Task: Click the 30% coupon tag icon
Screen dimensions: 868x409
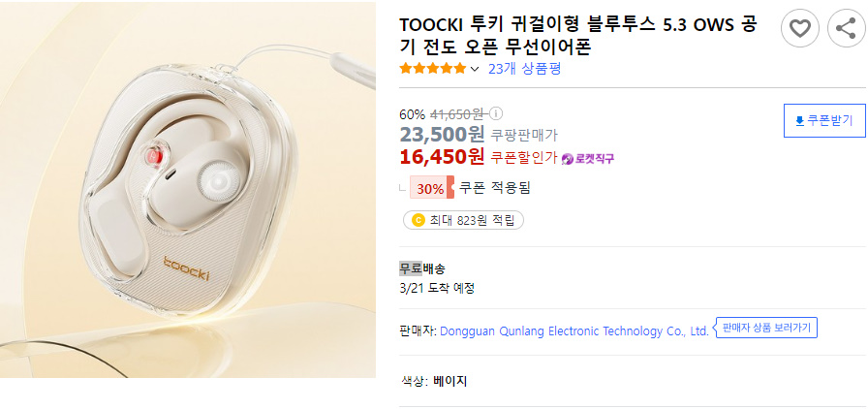Action: click(x=432, y=187)
